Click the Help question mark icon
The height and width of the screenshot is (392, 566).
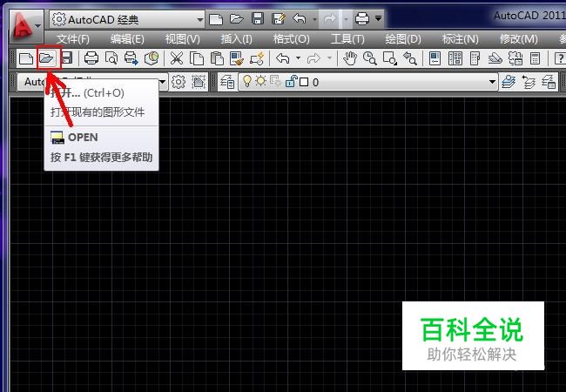tap(560, 58)
